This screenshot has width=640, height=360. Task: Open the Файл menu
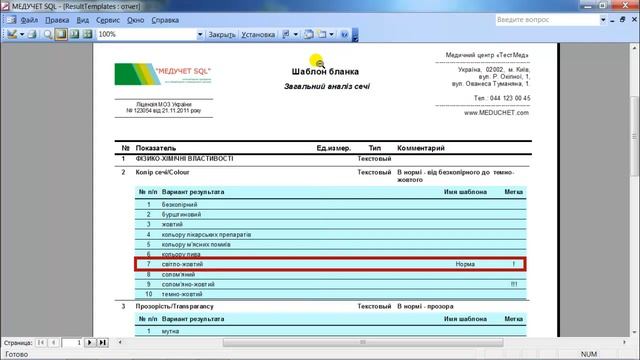coord(29,20)
